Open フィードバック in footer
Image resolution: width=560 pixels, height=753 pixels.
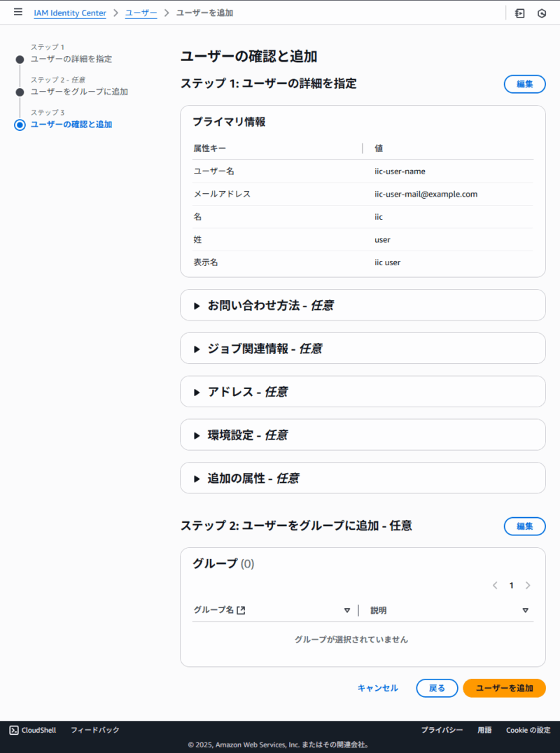pos(95,730)
